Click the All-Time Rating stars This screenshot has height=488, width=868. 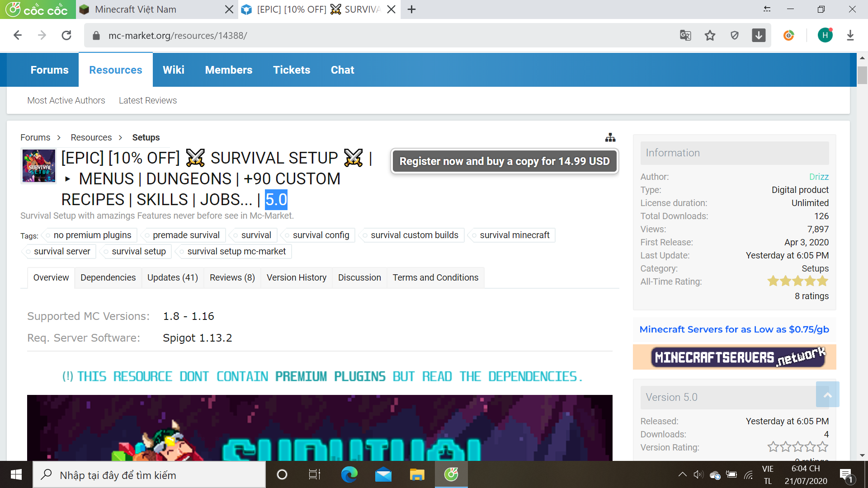click(x=797, y=282)
